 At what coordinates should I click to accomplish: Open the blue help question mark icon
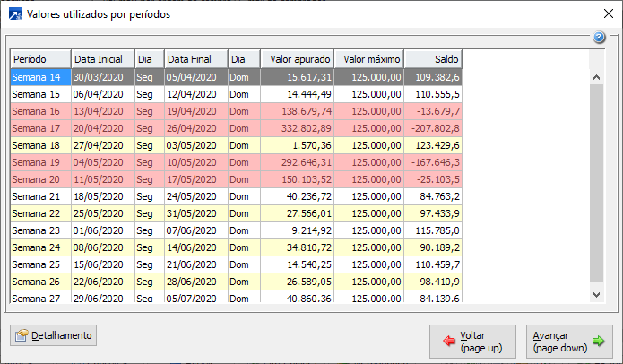coord(599,38)
